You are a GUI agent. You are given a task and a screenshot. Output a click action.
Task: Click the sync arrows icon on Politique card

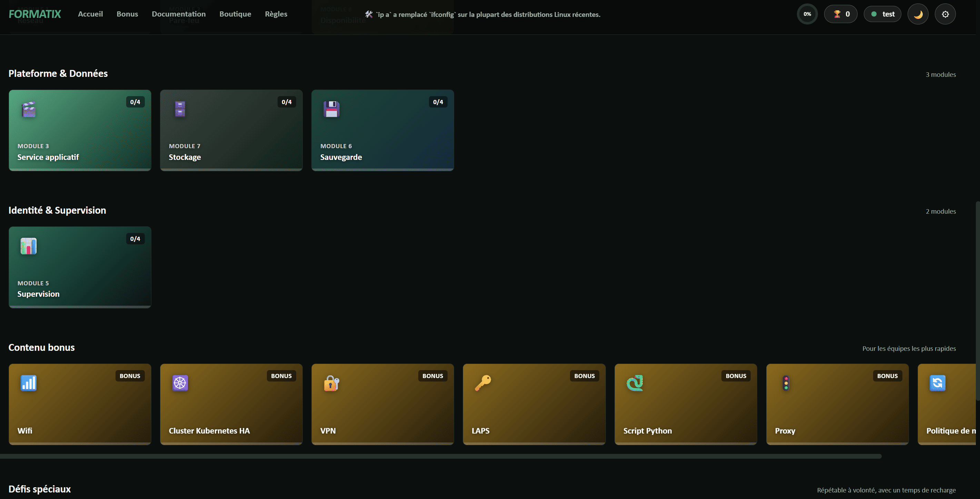pos(937,383)
